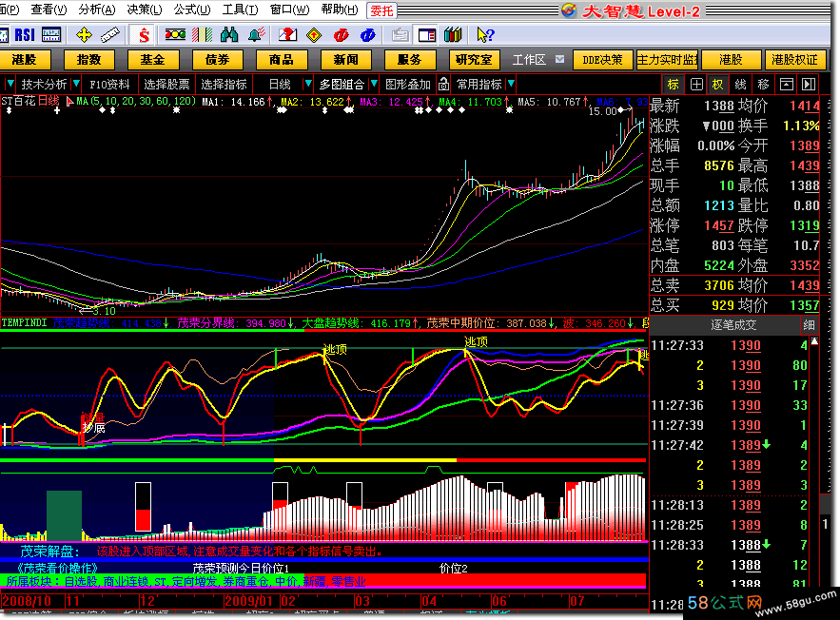840x620 pixels.
Task: Open the binoculars search tool
Action: click(x=229, y=35)
